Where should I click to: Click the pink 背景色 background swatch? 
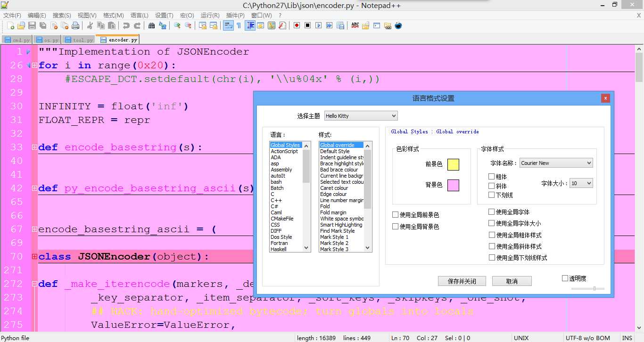453,185
